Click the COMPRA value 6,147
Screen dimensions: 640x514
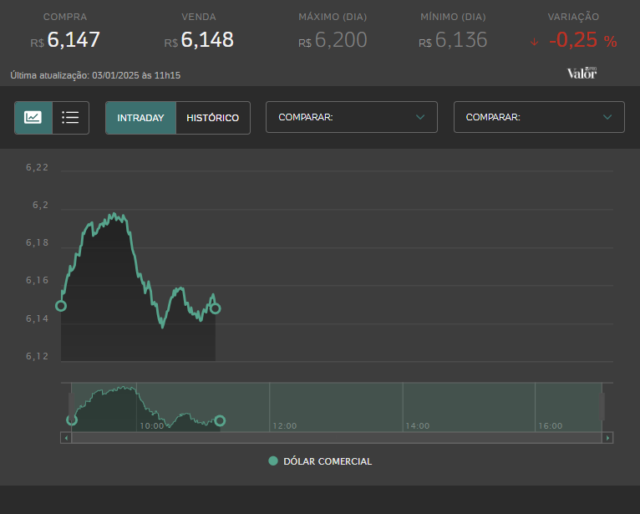[x=73, y=40]
